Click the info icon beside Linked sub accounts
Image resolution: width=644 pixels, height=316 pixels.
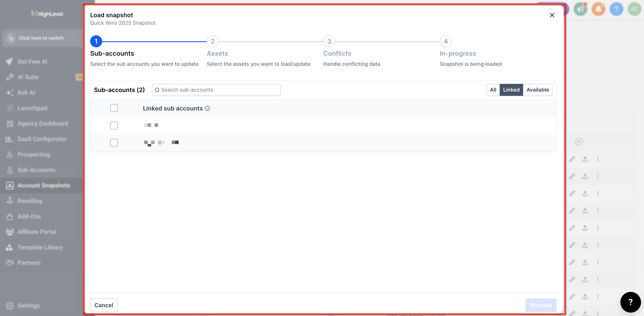[207, 108]
